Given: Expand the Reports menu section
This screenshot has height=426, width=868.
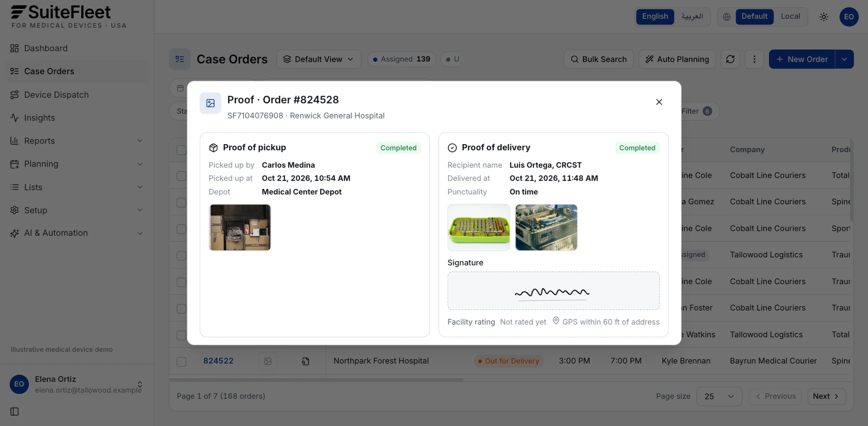Looking at the screenshot, I should click(x=77, y=141).
